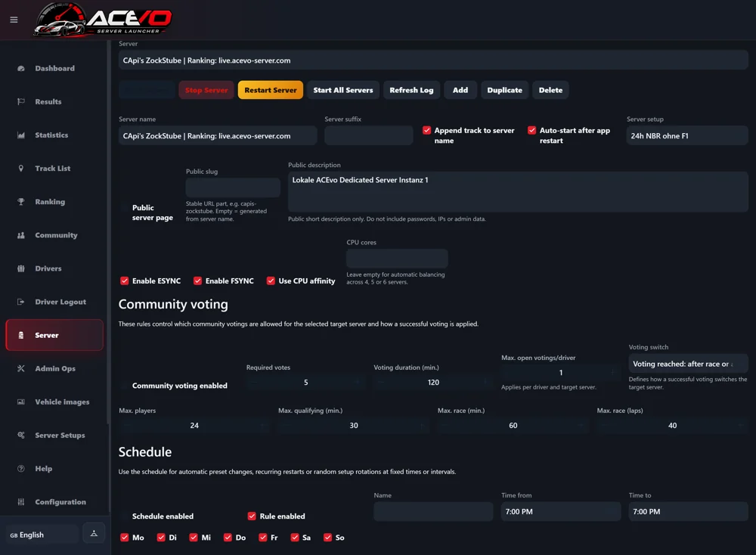Open the Ranking page
The width and height of the screenshot is (756, 555).
54,202
